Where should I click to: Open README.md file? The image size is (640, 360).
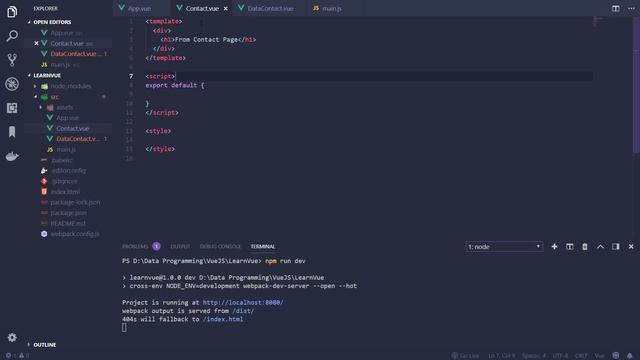tap(68, 224)
